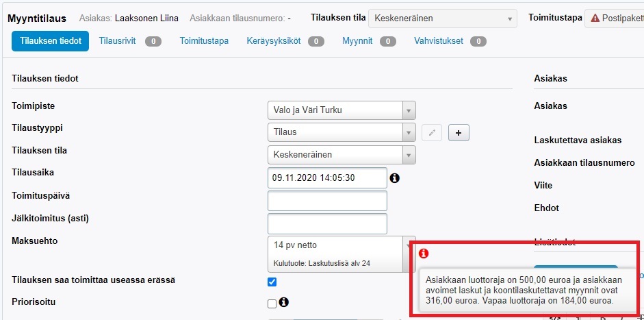Viewport: 644px width, 320px height.
Task: Open the Tilauksen tila dropdown in header
Action: (442, 19)
